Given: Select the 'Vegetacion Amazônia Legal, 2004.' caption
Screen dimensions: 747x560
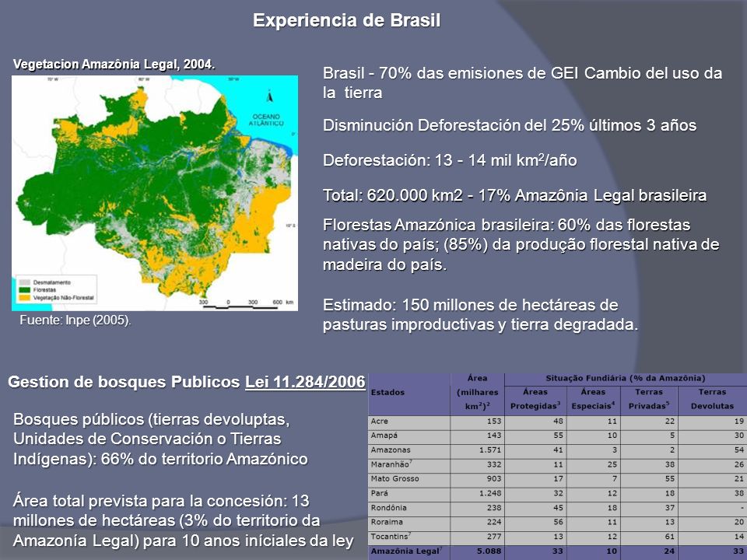Looking at the screenshot, I should (x=114, y=65).
